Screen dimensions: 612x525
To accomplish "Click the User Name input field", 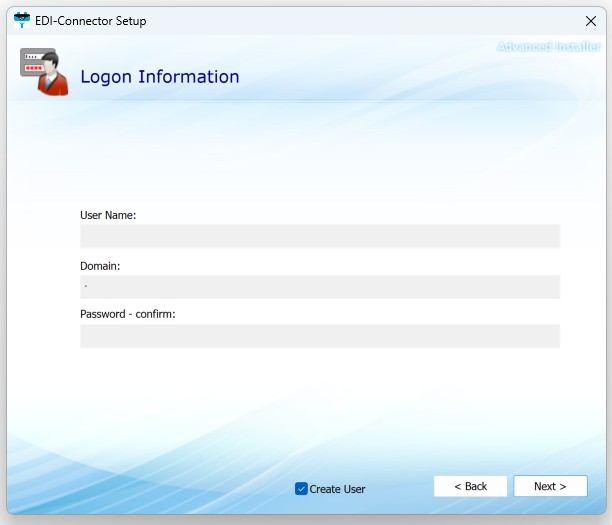I will point(320,236).
